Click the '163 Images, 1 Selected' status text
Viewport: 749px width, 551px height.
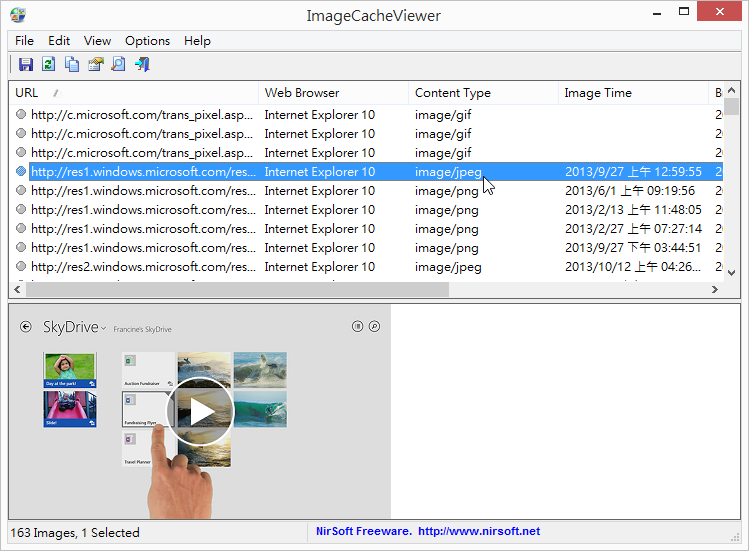point(75,532)
